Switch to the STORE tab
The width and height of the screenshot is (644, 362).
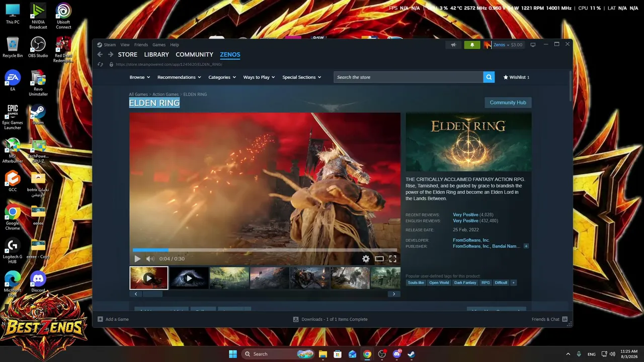click(127, 54)
